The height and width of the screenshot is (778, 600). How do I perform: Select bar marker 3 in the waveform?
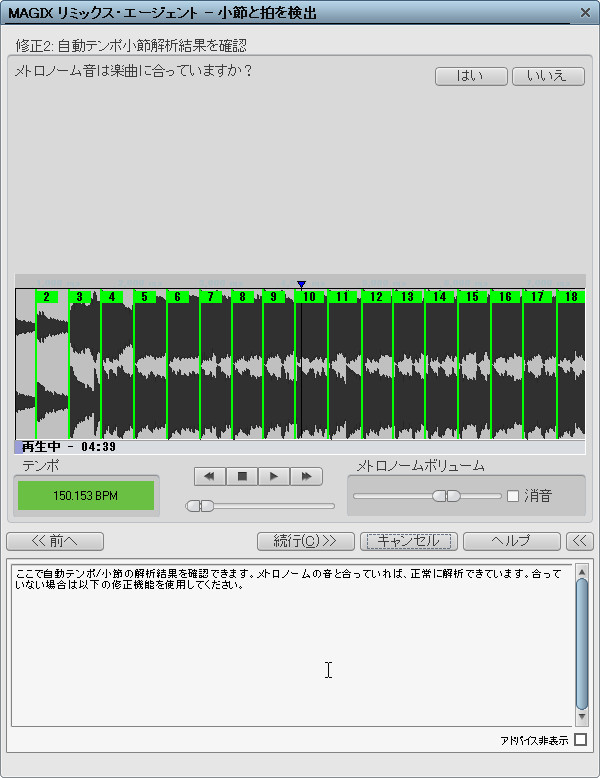(79, 297)
